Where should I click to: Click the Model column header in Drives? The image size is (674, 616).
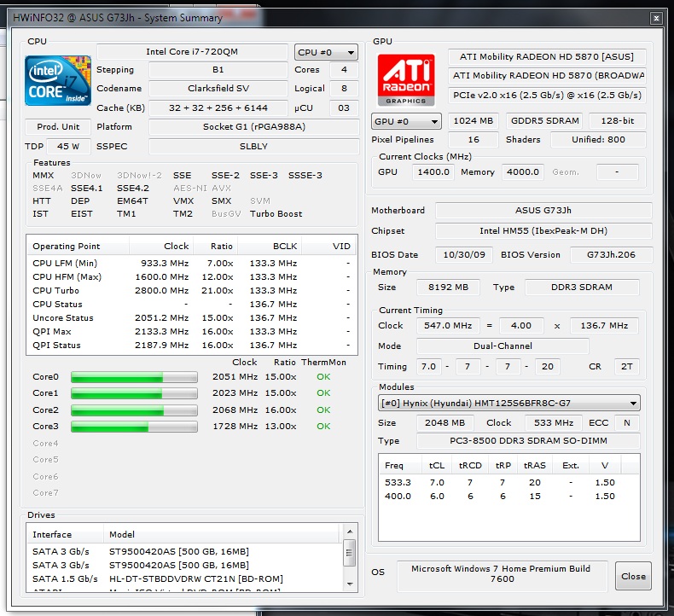coord(122,535)
